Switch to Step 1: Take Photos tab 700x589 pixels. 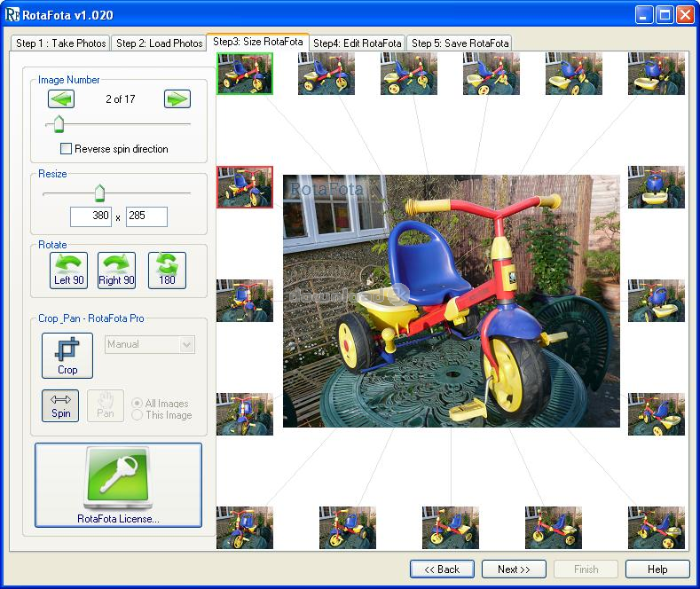pos(60,43)
